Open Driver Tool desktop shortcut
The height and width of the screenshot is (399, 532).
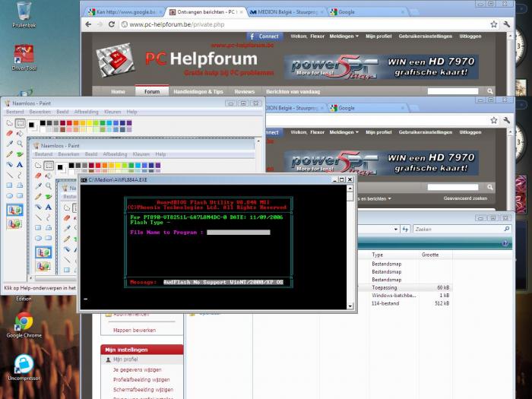point(24,58)
